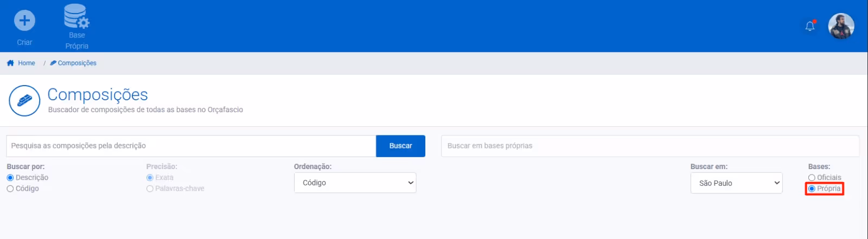Focus the Buscar em bases próprias field
868x239 pixels.
(x=650, y=146)
